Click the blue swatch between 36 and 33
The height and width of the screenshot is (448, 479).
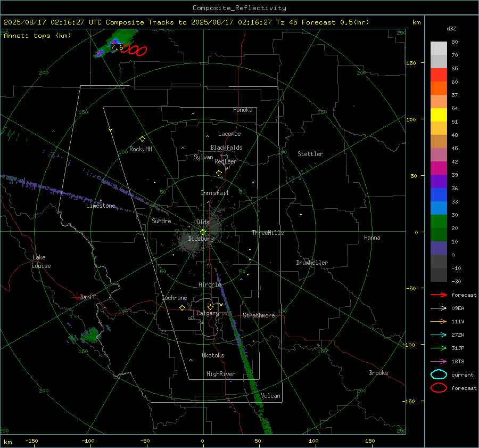click(x=439, y=195)
